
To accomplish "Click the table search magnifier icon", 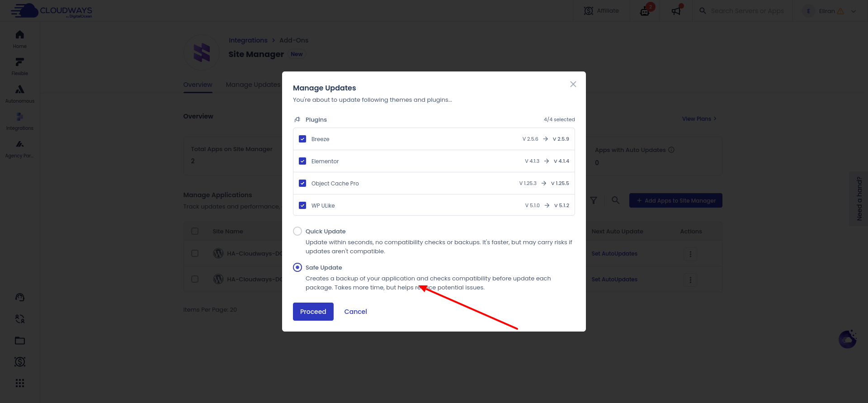I will pos(615,200).
